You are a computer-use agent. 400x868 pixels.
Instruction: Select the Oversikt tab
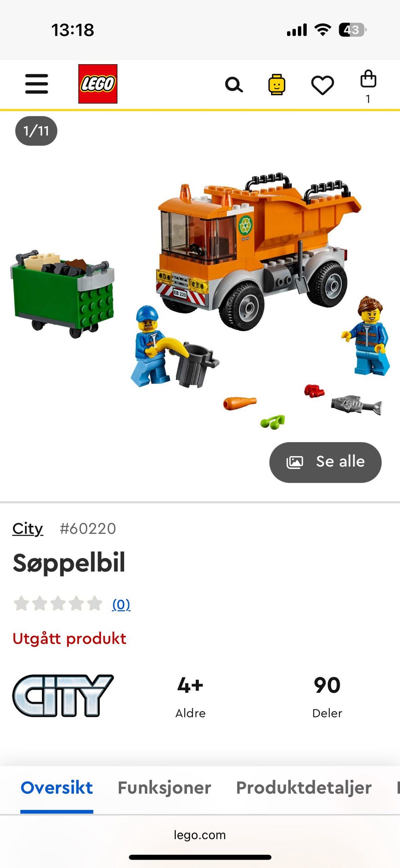pos(57,788)
